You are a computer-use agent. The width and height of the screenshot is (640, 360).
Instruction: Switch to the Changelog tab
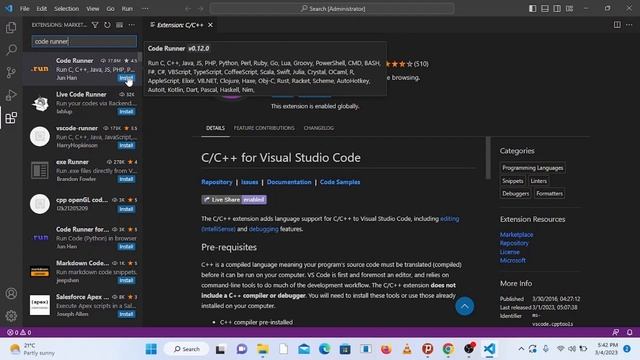coord(318,128)
